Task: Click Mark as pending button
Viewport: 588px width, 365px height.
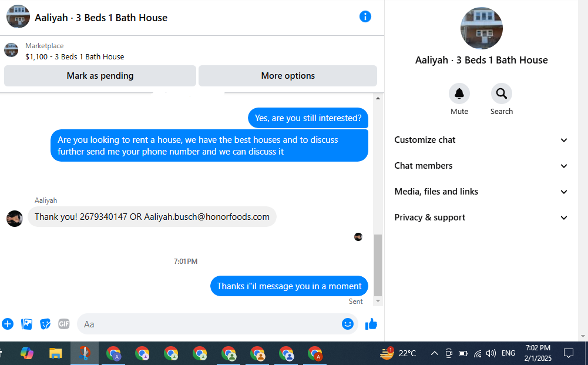Action: [x=100, y=76]
